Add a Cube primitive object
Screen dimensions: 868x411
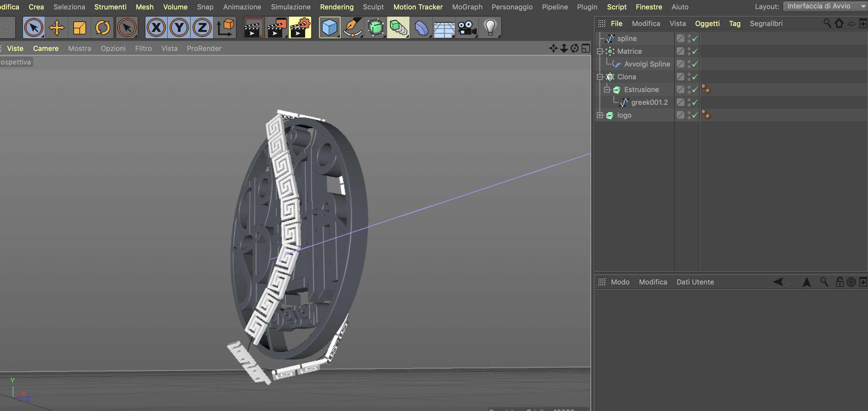329,28
